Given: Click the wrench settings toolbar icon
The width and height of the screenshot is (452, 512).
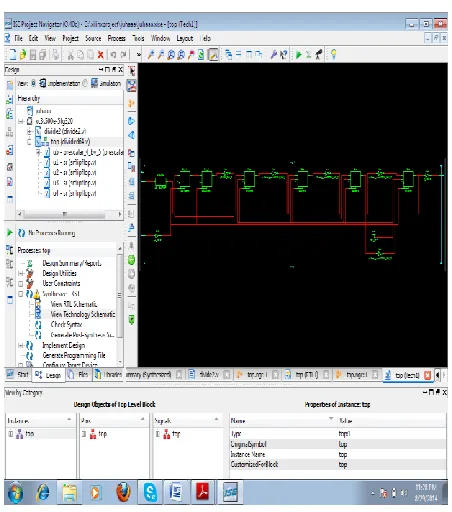Looking at the screenshot, I should tap(274, 54).
